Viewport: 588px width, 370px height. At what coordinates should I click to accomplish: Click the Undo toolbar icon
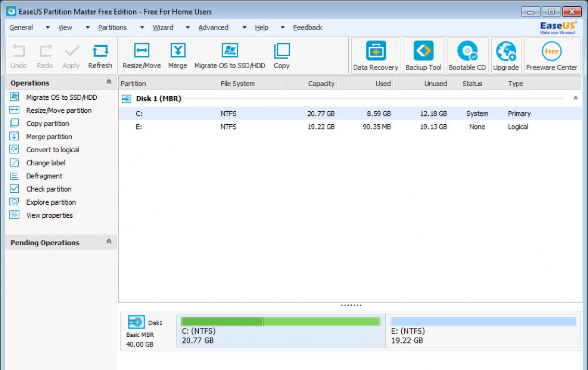[18, 56]
